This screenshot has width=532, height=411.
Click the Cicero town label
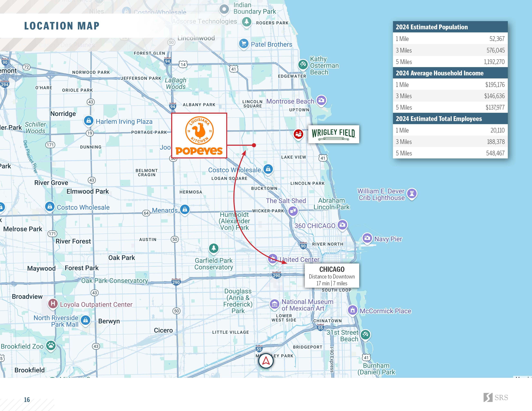(163, 330)
